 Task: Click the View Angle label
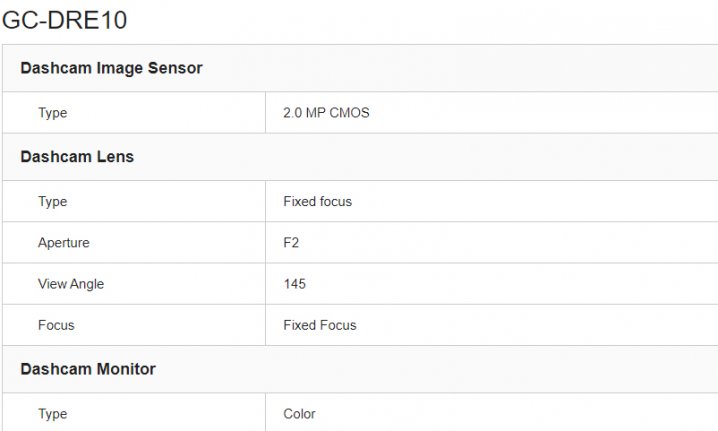(70, 284)
